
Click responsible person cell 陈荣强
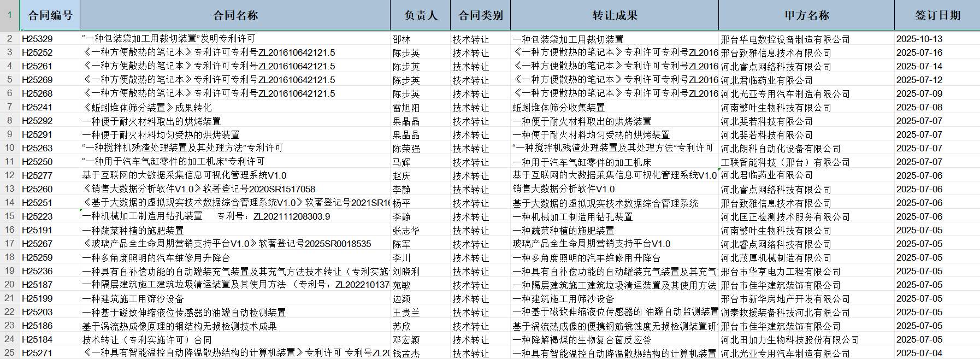421,148
